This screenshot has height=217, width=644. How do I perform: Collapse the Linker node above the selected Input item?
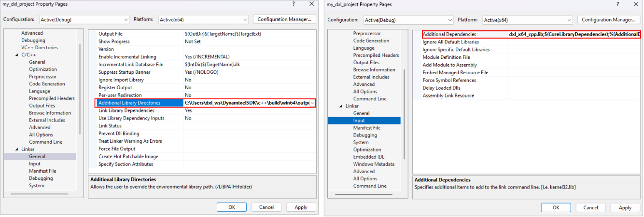pyautogui.click(x=341, y=106)
